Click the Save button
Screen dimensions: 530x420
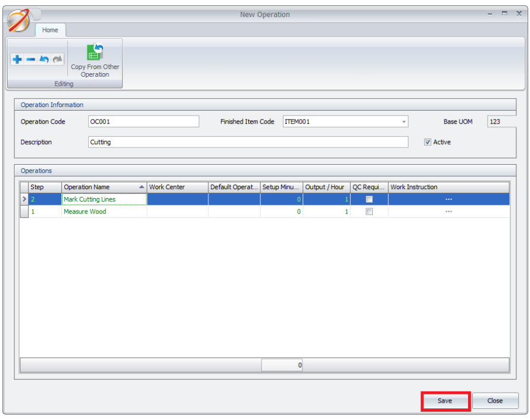pos(445,401)
